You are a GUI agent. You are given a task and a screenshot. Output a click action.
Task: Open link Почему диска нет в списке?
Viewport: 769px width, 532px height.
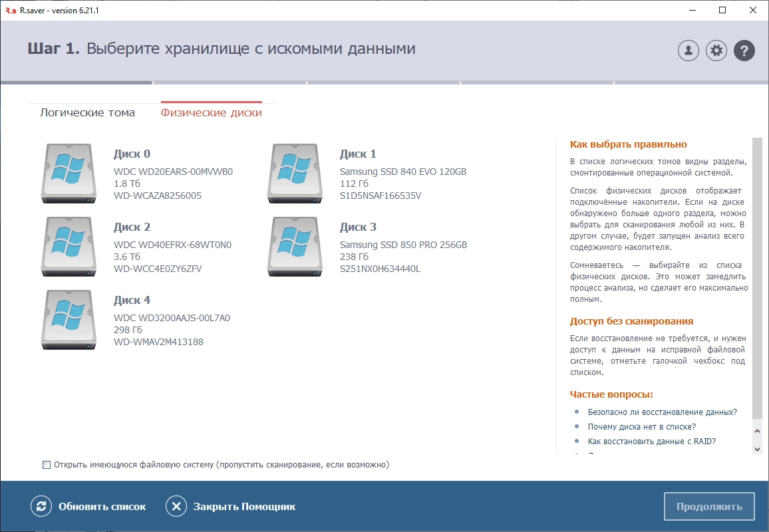[641, 426]
